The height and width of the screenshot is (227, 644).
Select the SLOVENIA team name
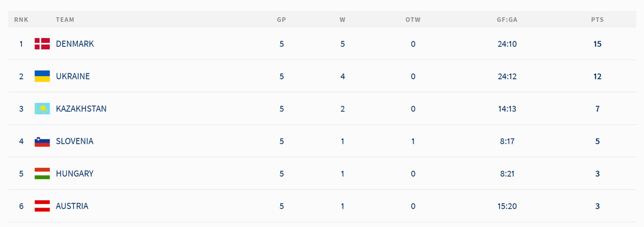point(75,142)
